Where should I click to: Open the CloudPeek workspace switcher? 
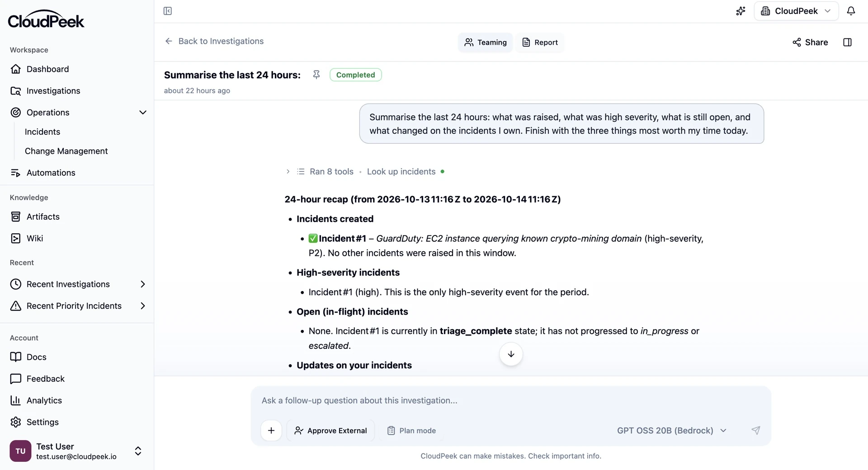796,11
